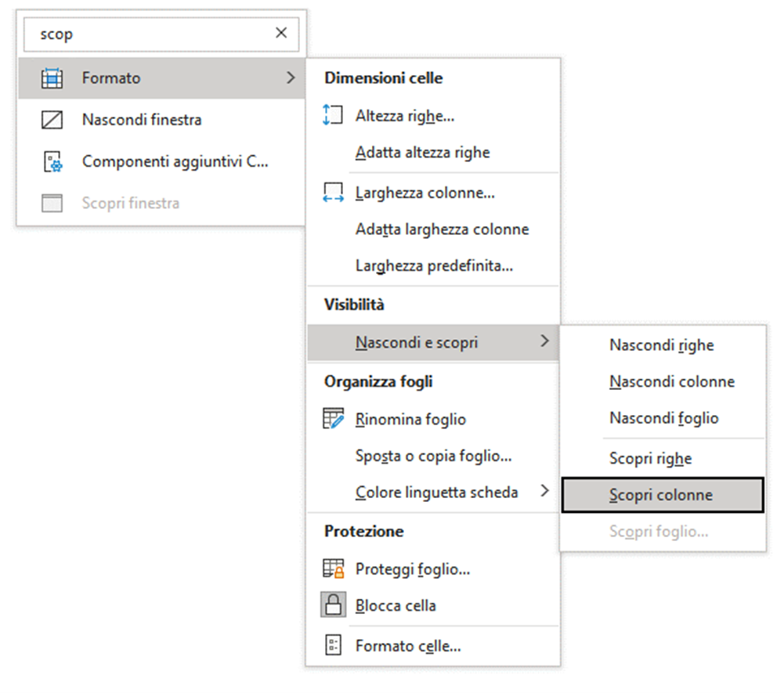This screenshot has height=693, width=784.
Task: Expand the Nascondi e scopri arrow
Action: pos(545,341)
